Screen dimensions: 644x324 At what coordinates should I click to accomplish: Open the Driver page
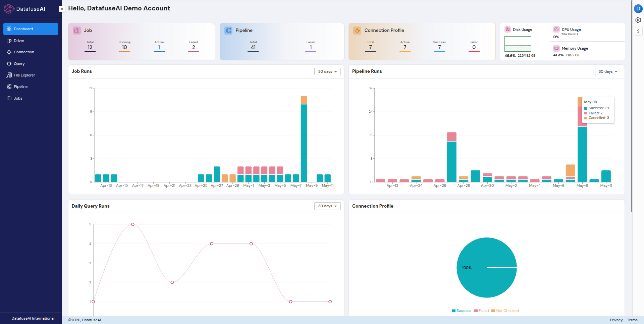31,41
